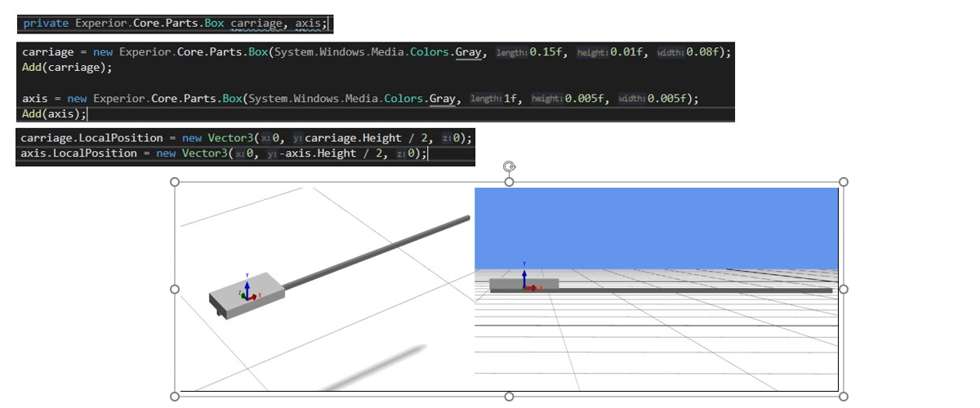980x408 pixels.
Task: Click the XYZ axis gizmo in the right side view
Action: [527, 277]
